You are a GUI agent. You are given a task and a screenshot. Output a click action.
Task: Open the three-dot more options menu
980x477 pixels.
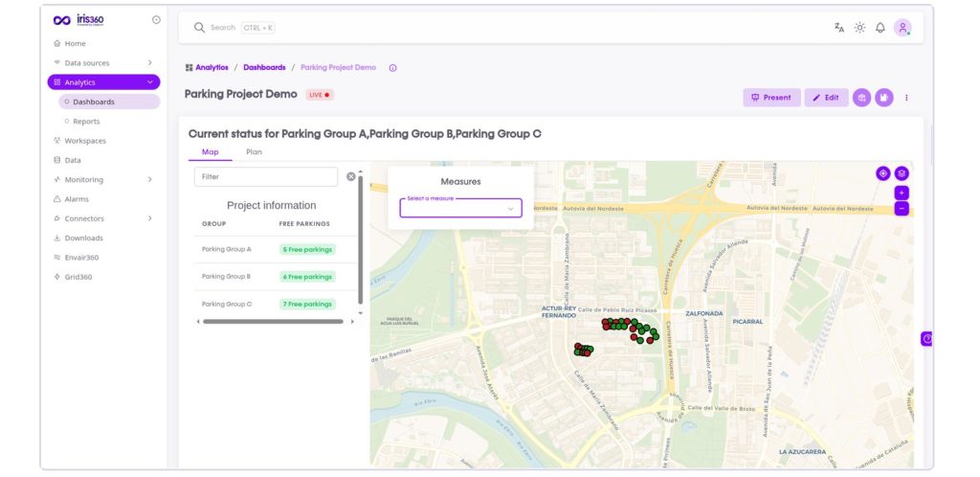[x=906, y=98]
